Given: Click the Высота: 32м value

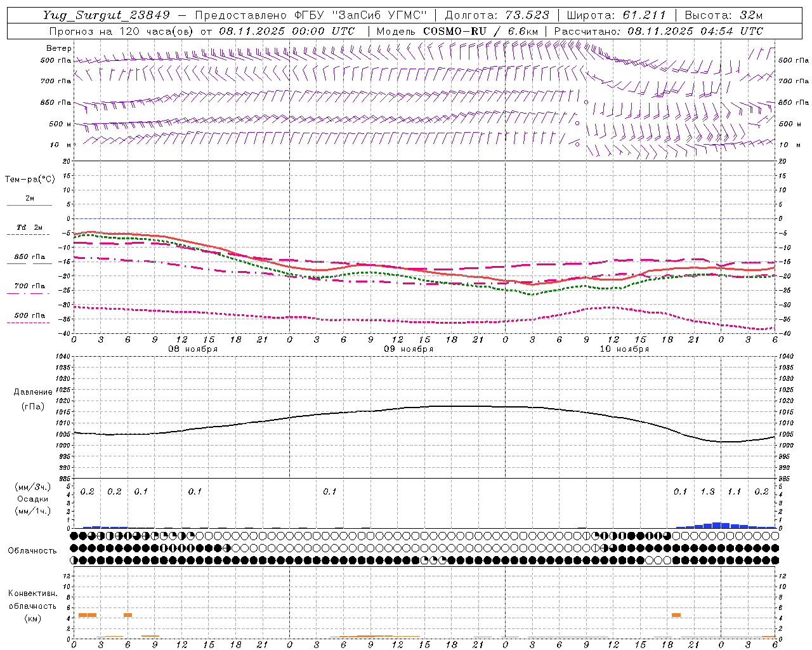Looking at the screenshot, I should (x=724, y=15).
